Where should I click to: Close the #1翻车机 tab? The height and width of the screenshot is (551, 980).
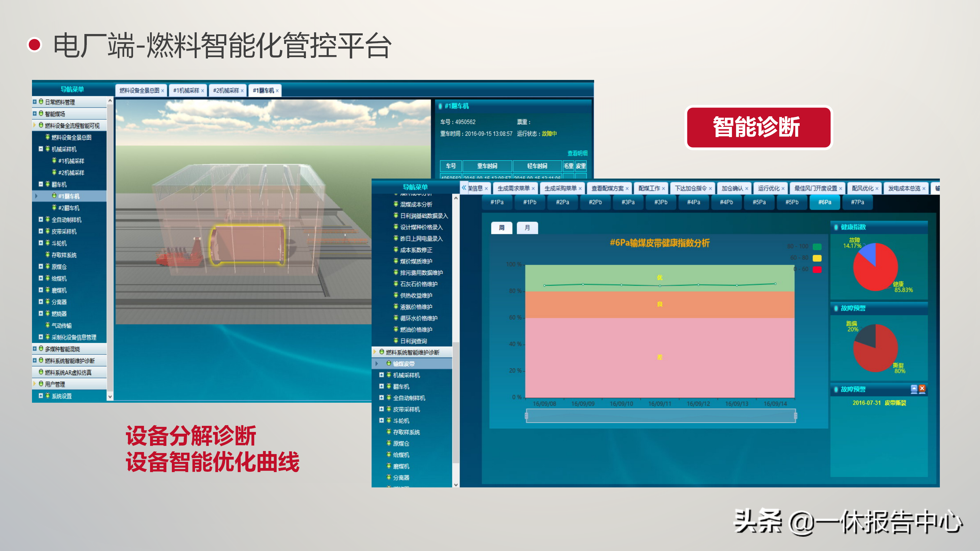coord(277,91)
